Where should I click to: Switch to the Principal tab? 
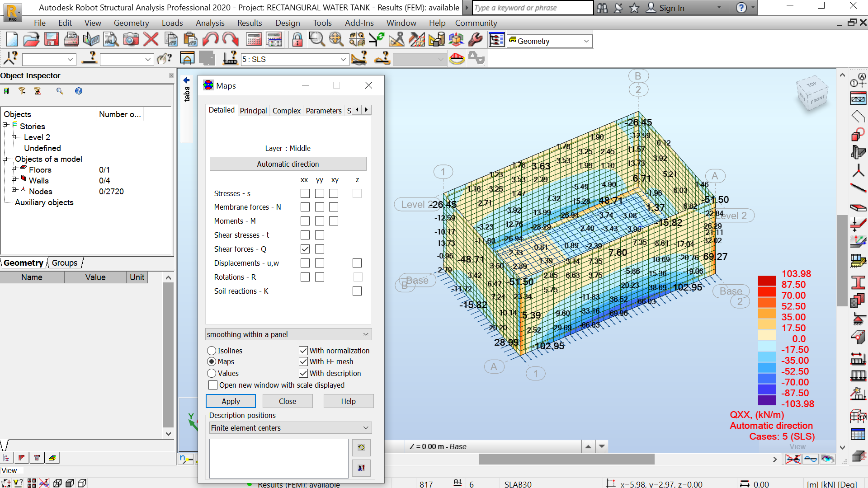[x=253, y=111]
